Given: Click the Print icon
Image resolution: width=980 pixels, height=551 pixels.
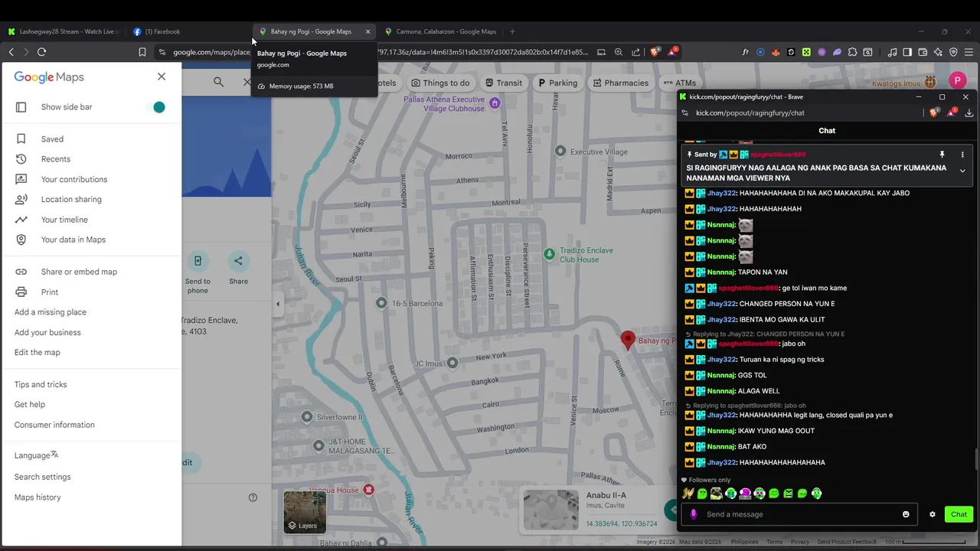Looking at the screenshot, I should coord(21,292).
